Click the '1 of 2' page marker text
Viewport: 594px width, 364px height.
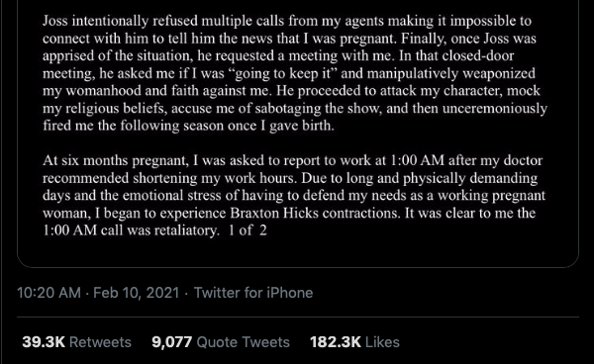point(247,230)
